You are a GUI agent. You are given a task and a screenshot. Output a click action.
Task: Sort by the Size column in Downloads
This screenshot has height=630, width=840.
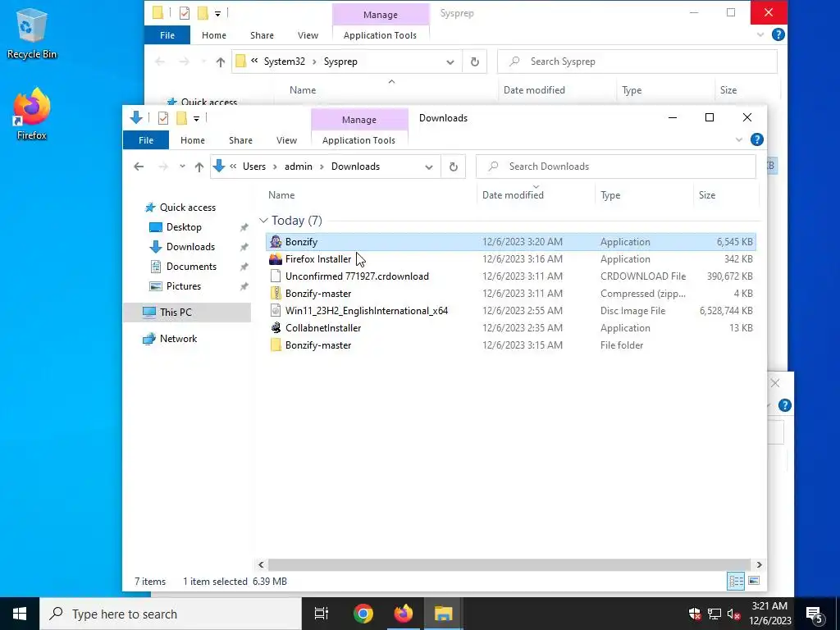coord(706,195)
